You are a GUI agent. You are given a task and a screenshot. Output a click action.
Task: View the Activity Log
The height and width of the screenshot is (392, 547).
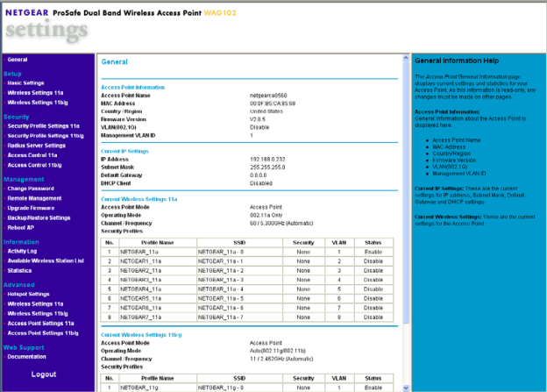(x=22, y=252)
